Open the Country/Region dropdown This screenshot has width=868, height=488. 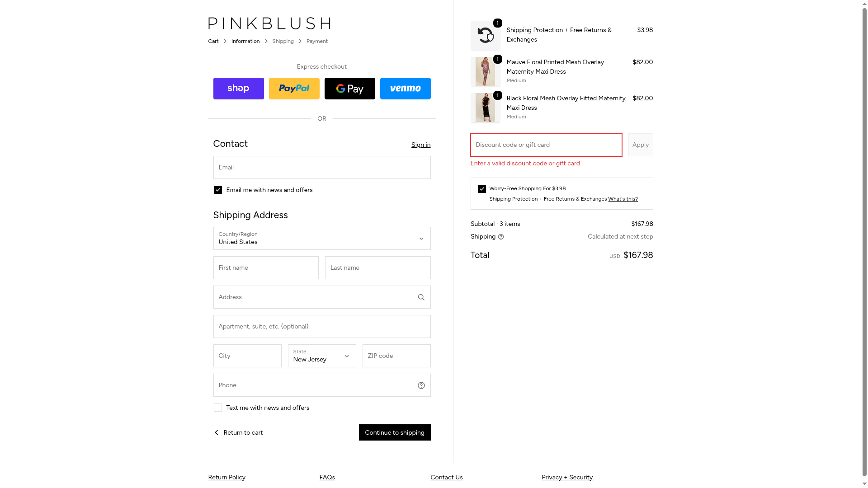(x=321, y=239)
